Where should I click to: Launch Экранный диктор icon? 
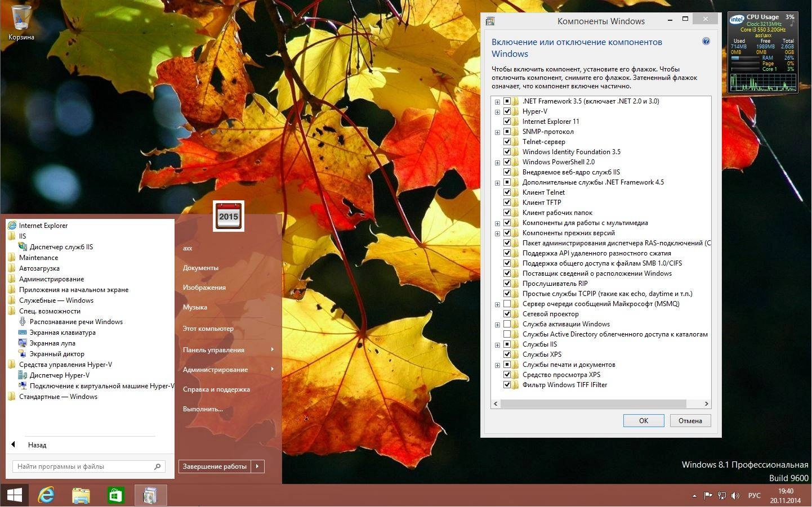23,354
